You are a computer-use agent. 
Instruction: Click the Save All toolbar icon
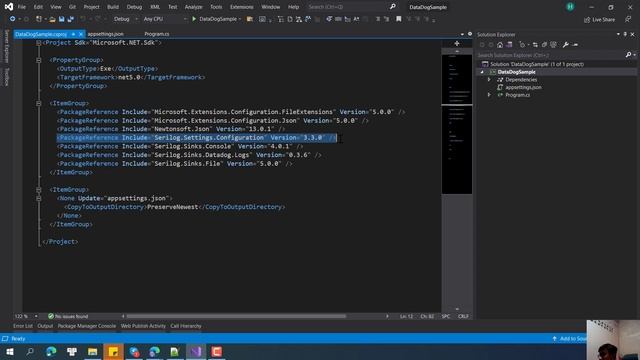pyautogui.click(x=70, y=19)
